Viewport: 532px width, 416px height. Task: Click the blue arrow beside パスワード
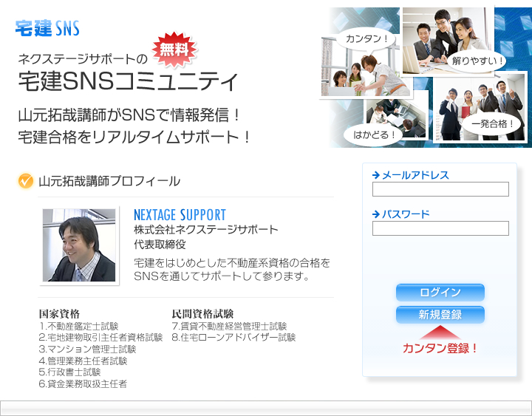tap(376, 214)
